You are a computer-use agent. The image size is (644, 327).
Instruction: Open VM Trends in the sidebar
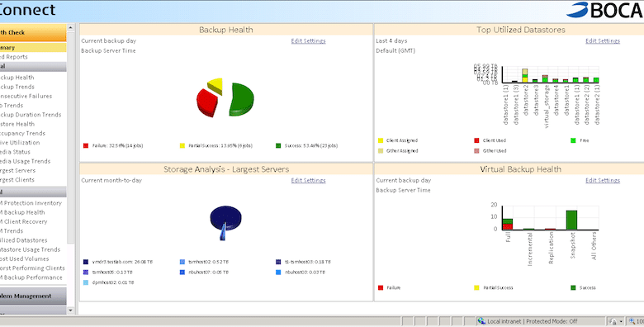tap(12, 231)
